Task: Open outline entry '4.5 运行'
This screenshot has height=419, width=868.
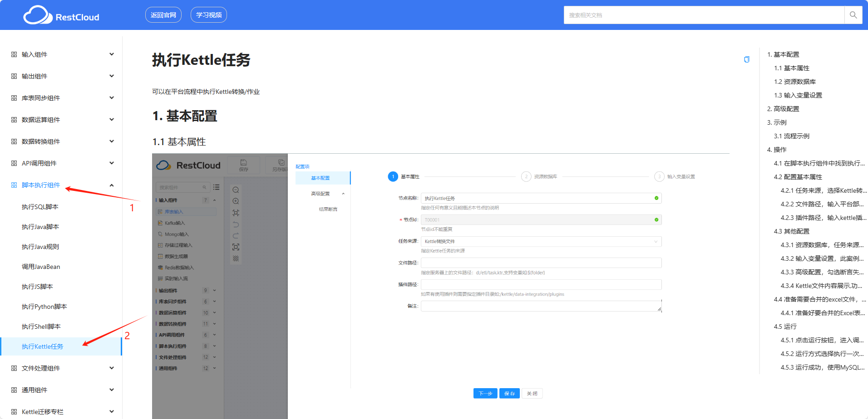Action: [785, 326]
